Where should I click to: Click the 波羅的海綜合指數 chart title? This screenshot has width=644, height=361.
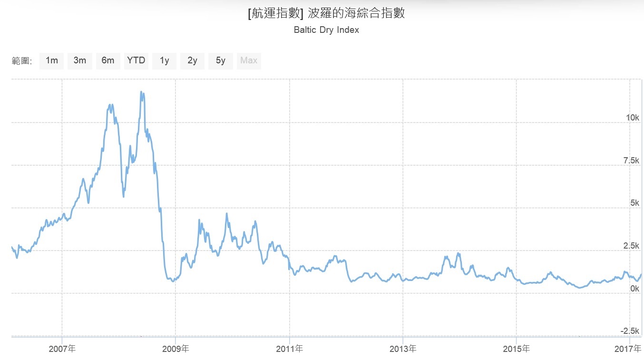tap(326, 13)
